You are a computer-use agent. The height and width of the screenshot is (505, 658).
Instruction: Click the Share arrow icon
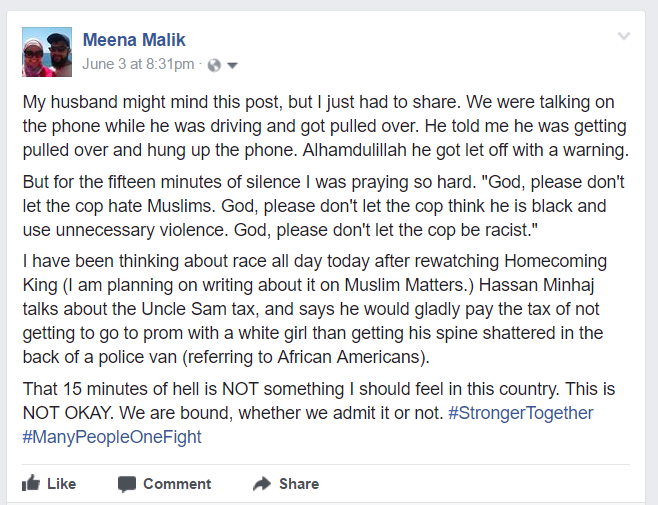[262, 484]
